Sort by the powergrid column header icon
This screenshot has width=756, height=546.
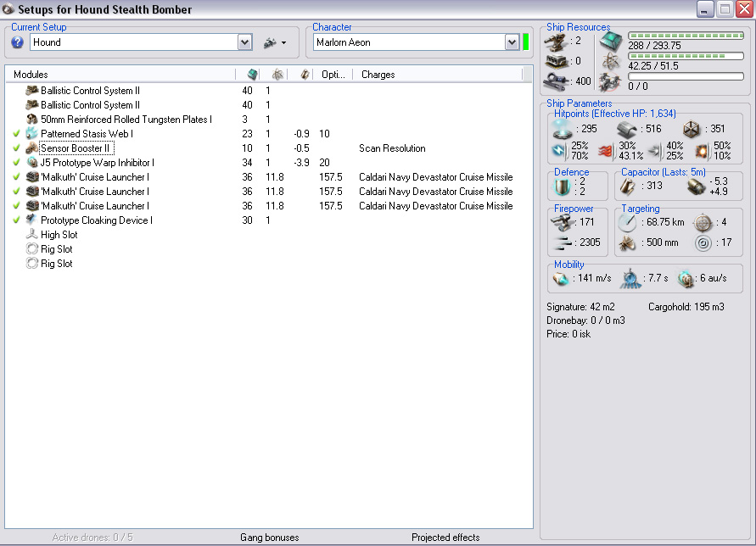[x=277, y=75]
